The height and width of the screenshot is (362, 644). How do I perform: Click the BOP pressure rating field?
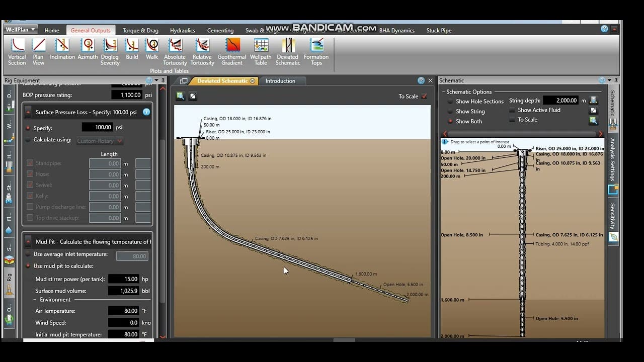click(126, 95)
